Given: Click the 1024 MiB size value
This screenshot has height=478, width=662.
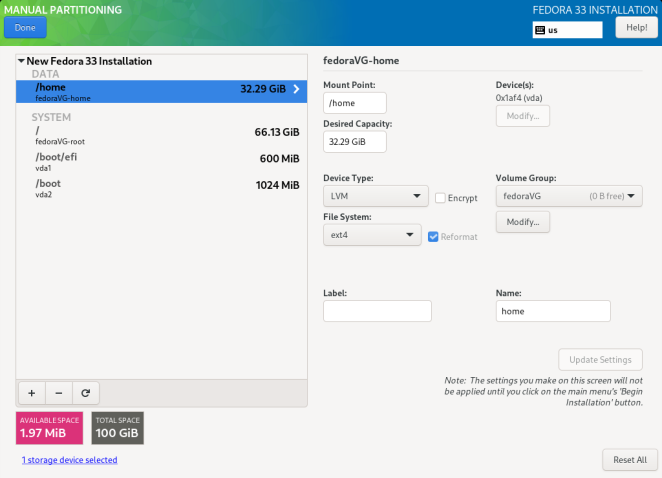Looking at the screenshot, I should [x=277, y=185].
